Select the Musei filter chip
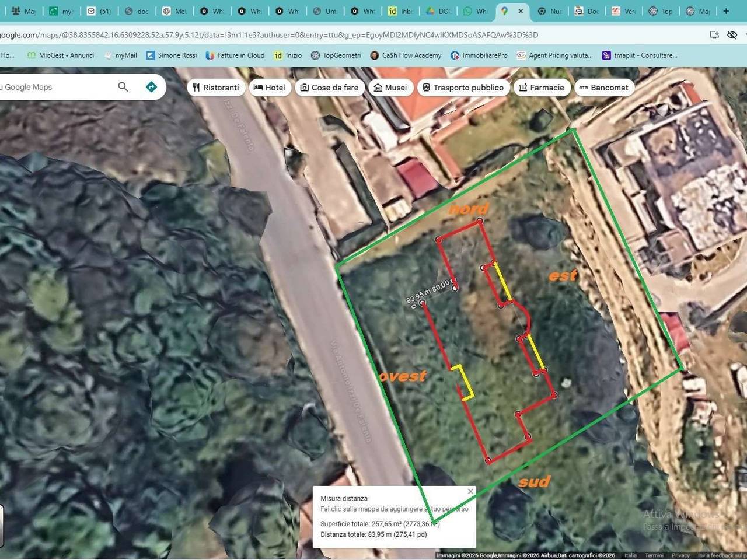 (x=390, y=87)
